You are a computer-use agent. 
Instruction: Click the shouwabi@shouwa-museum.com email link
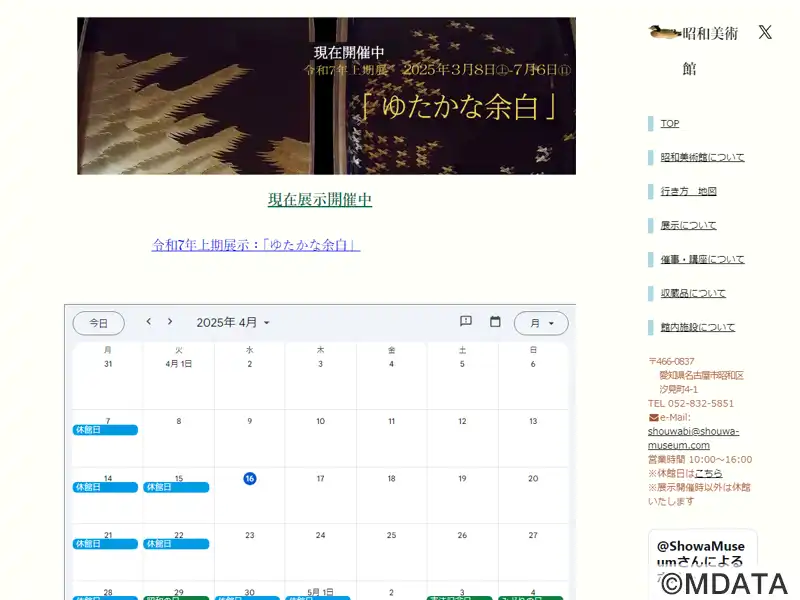coord(693,438)
